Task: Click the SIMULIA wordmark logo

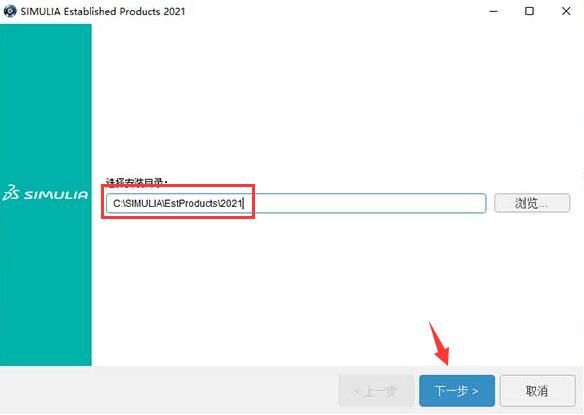Action: tap(56, 195)
